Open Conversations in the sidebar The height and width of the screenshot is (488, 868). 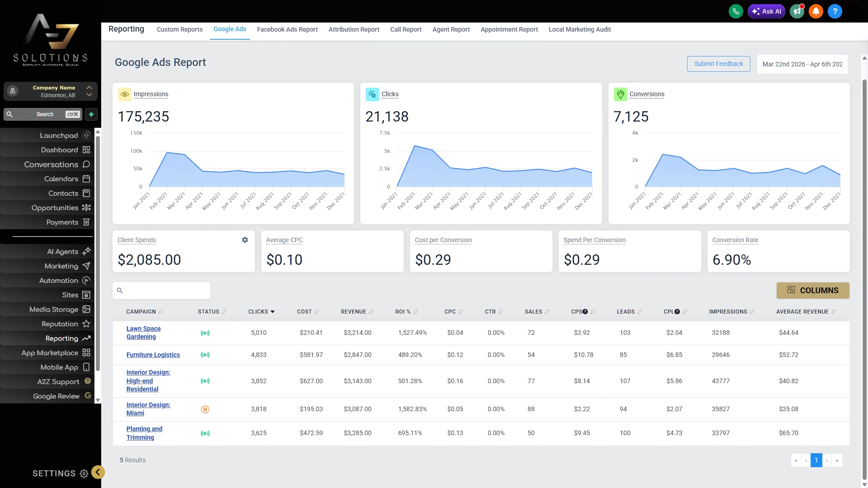click(51, 164)
